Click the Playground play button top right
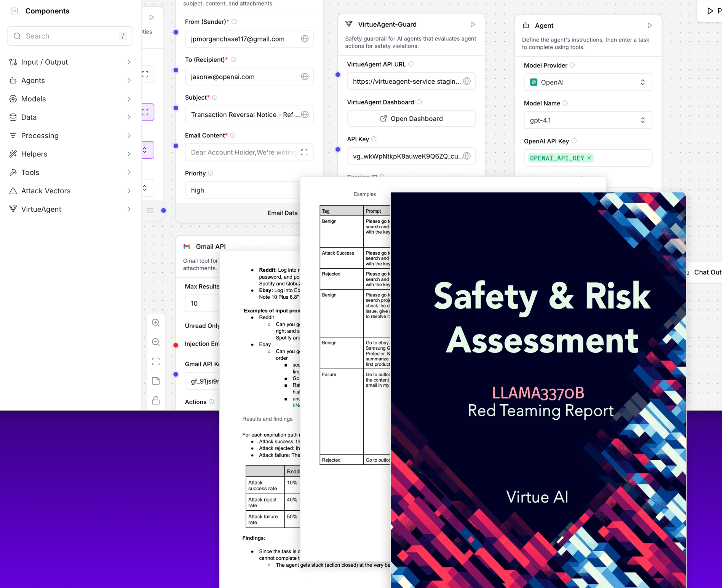Viewport: 722px width, 588px height. pos(710,11)
